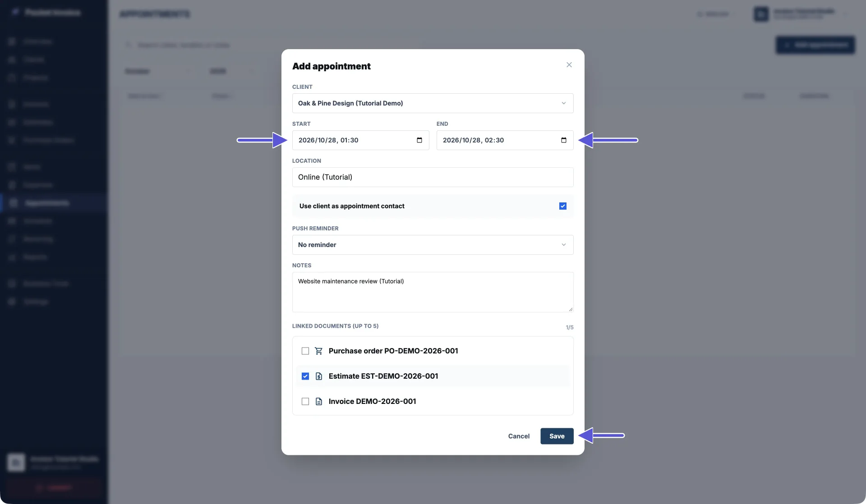Open the calendar picker in Start field
The width and height of the screenshot is (866, 504).
[x=419, y=140]
